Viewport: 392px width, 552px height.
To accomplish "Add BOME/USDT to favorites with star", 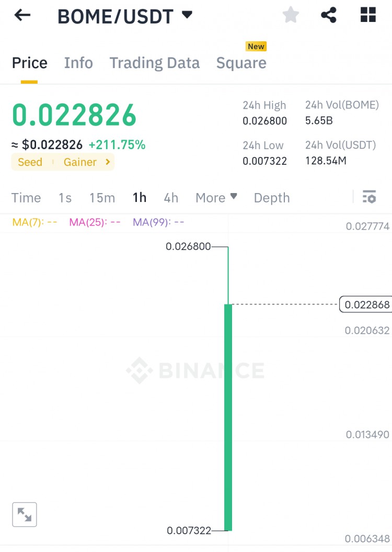I will click(291, 15).
